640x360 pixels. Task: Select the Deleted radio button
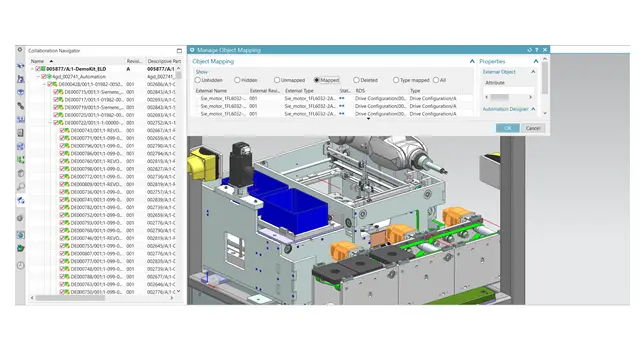pos(356,80)
